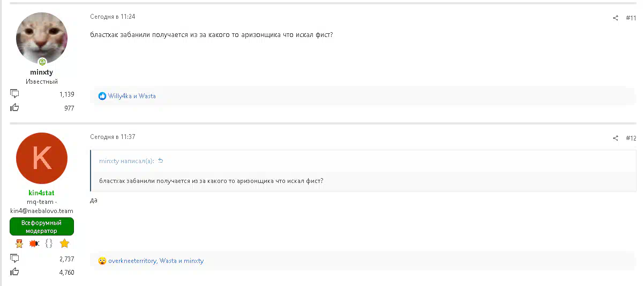Open the kin4stat username profile link
644x286 pixels.
point(42,193)
